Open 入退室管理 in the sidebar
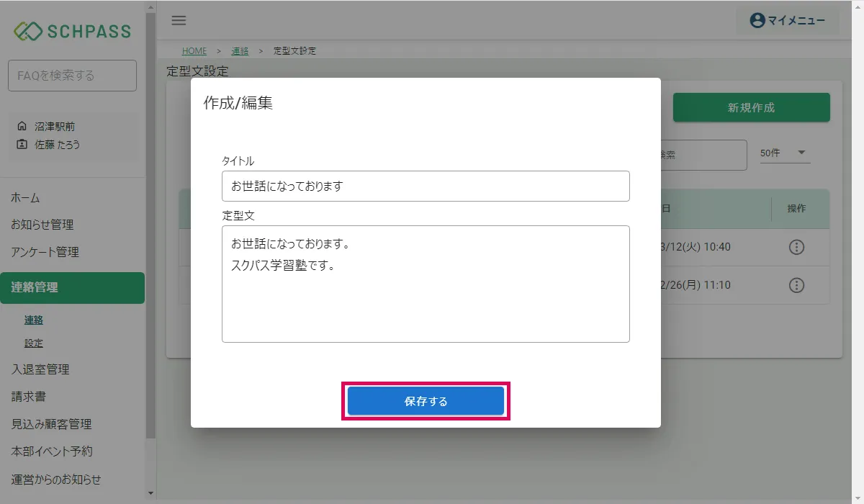The height and width of the screenshot is (504, 864). [x=40, y=369]
